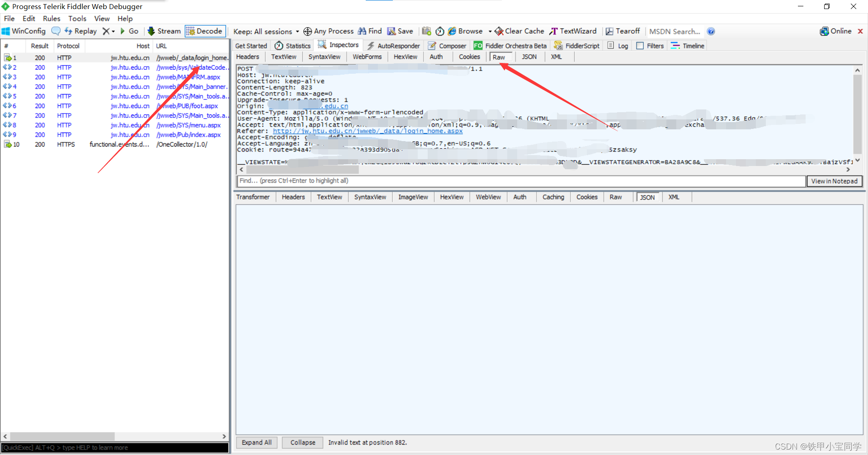The height and width of the screenshot is (455, 868).
Task: Open the Browse dropdown arrow
Action: (x=490, y=32)
